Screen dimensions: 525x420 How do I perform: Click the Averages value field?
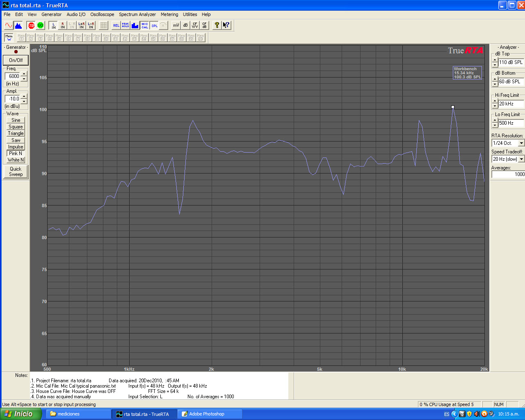(x=508, y=174)
